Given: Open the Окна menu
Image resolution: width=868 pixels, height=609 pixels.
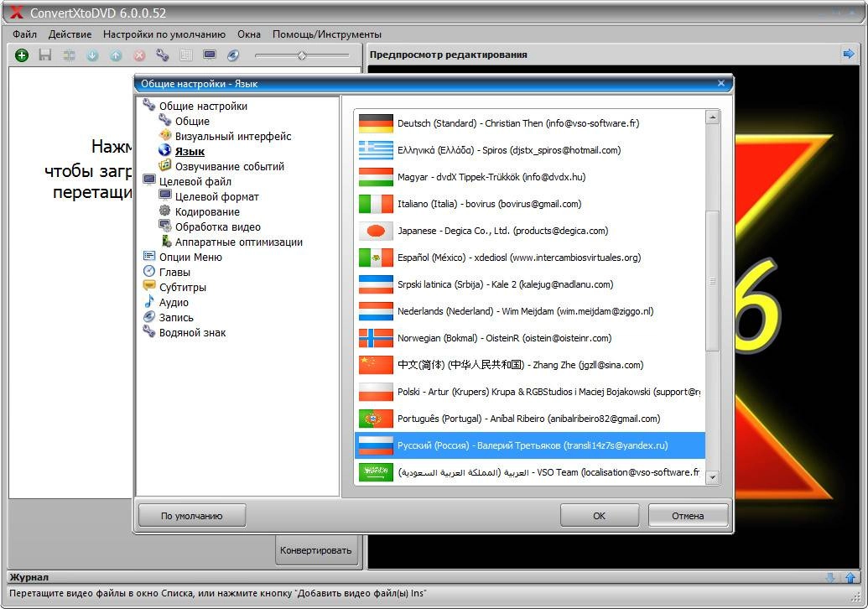Looking at the screenshot, I should click(249, 34).
